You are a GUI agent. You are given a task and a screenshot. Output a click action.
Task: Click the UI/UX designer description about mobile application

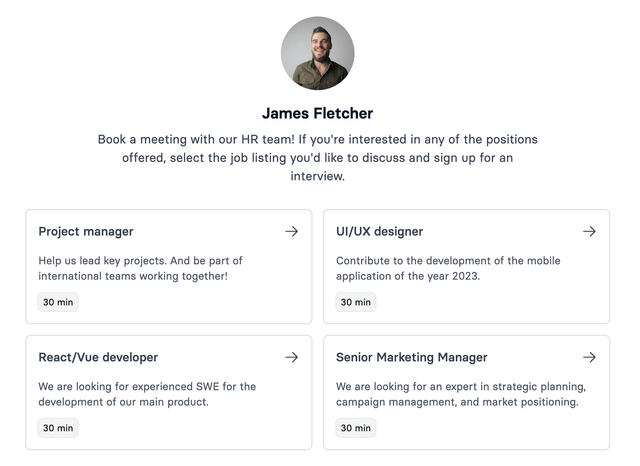[x=447, y=268]
